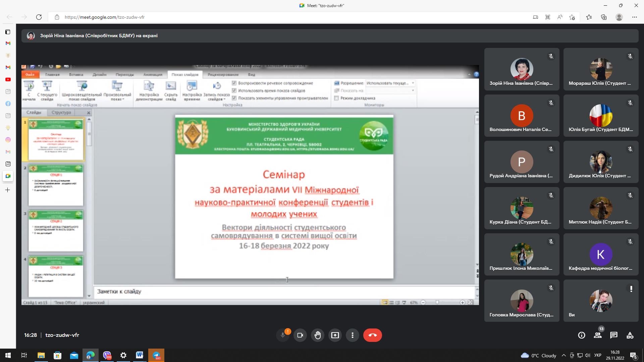Toggle the microphone button in Meet controls

click(x=283, y=335)
